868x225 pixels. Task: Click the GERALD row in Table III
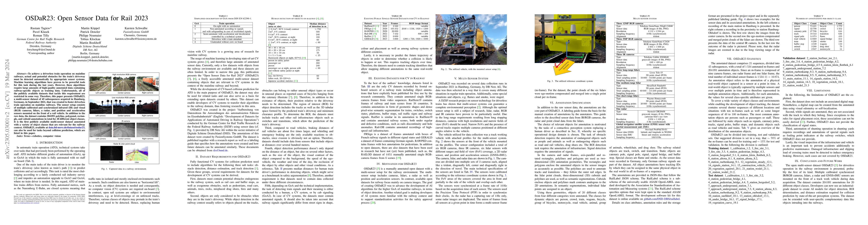(x=397, y=39)
